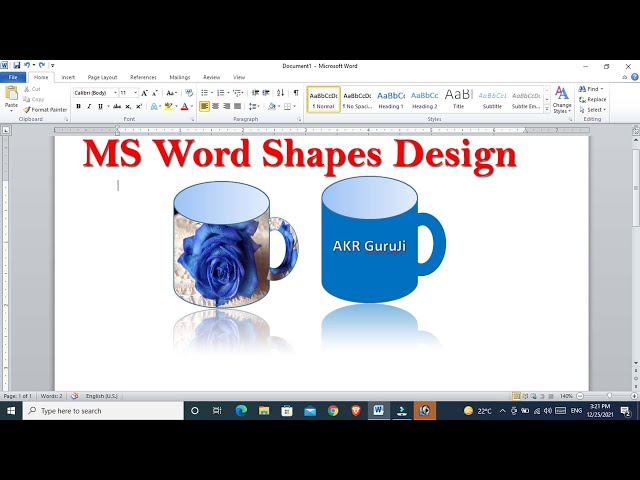Increase paragraph indent
Viewport: 640px width, 480px height.
(266, 93)
